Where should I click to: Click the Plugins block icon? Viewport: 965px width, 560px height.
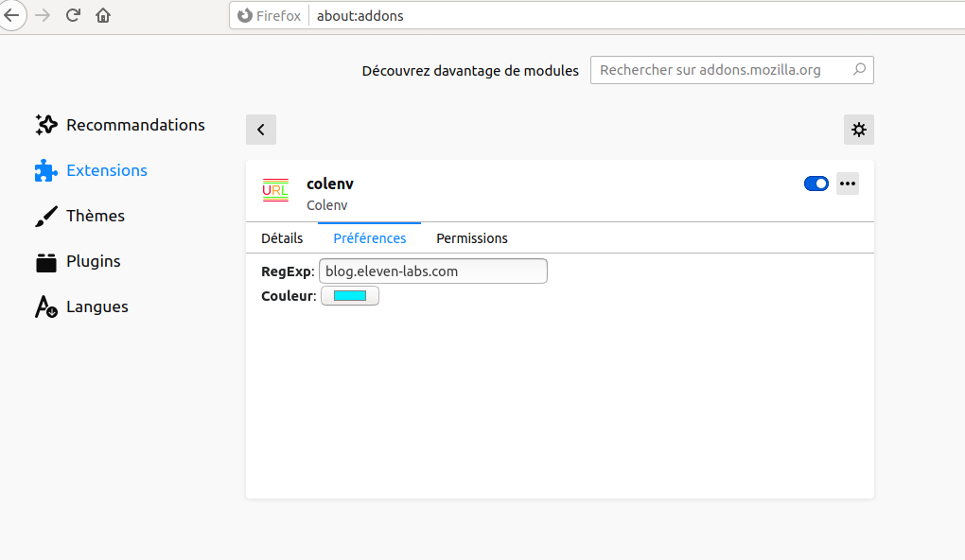pos(46,262)
